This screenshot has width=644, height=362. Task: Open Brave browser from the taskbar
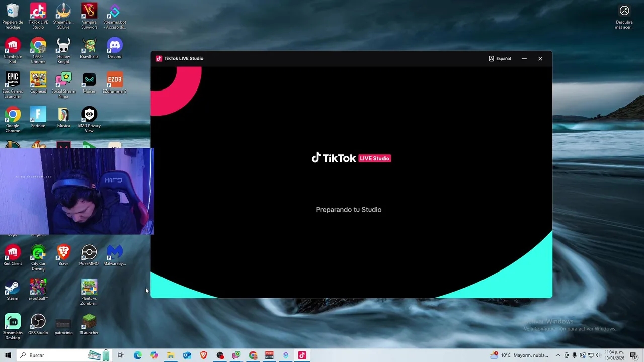click(203, 355)
